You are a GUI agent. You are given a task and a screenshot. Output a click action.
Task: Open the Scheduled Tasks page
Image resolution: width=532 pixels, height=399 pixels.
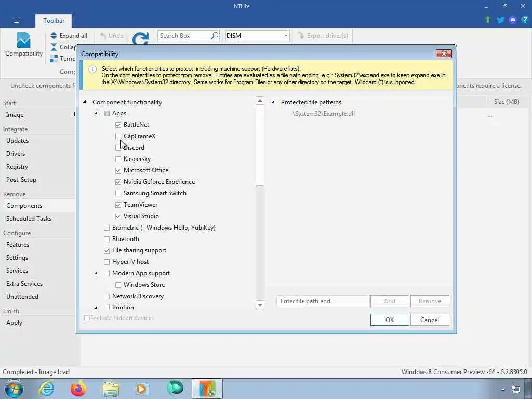29,219
